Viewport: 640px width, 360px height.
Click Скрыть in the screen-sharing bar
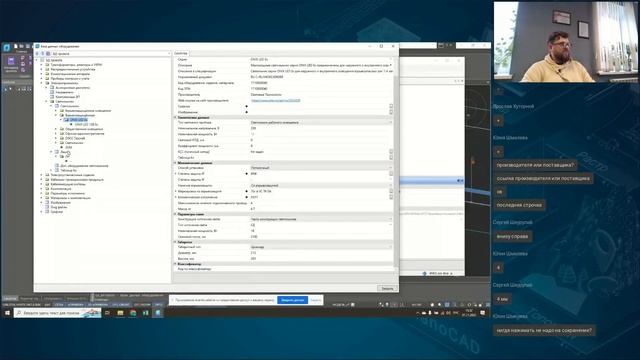[316, 300]
